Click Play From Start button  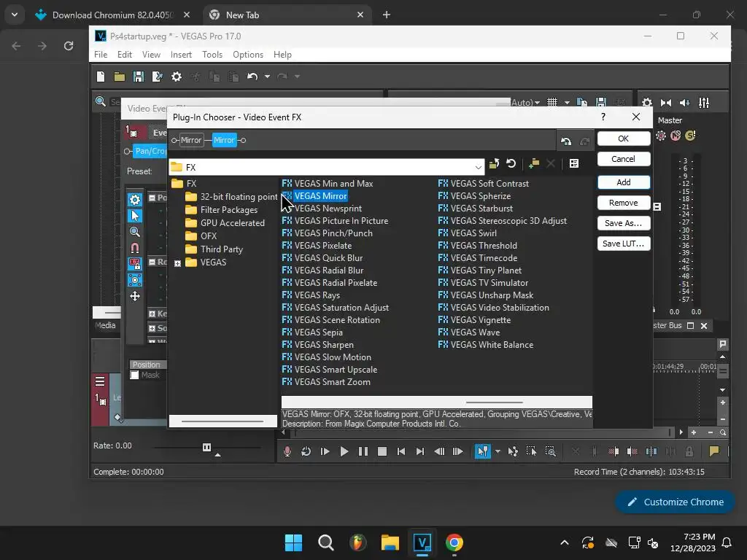(325, 451)
